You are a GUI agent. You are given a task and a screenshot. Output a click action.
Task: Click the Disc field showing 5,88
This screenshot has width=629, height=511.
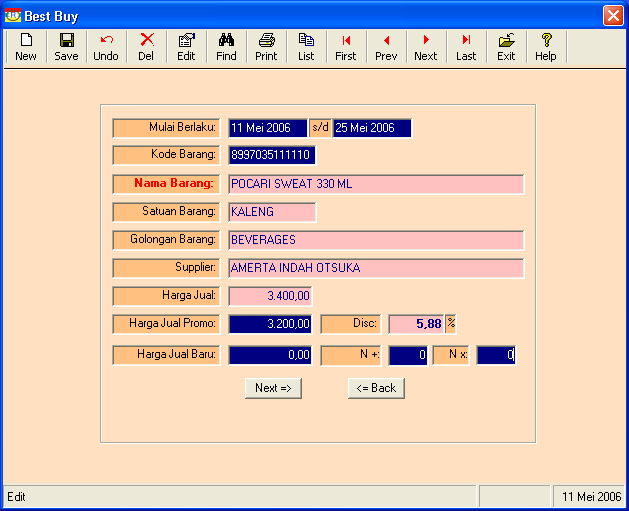pyautogui.click(x=416, y=324)
